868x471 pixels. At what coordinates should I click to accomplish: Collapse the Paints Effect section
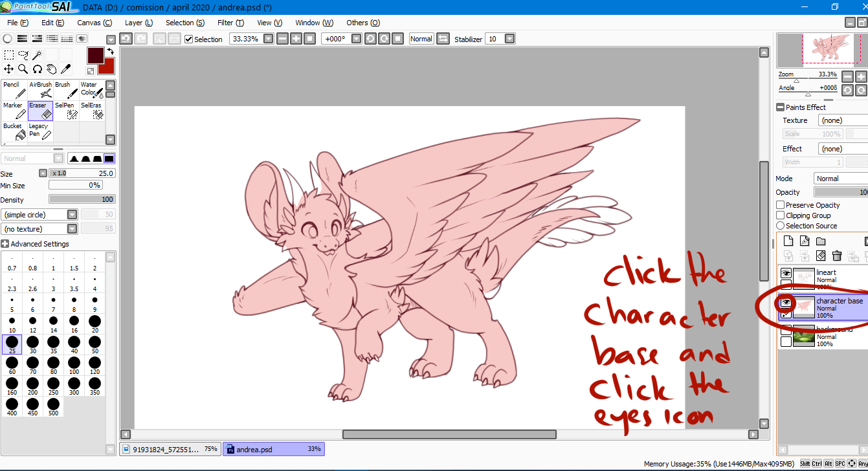781,107
